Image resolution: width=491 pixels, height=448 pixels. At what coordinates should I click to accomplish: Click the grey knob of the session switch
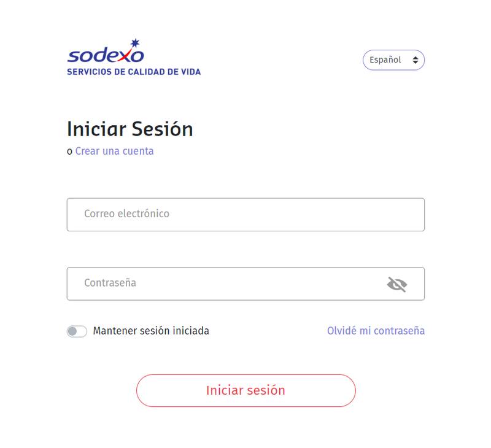[73, 331]
